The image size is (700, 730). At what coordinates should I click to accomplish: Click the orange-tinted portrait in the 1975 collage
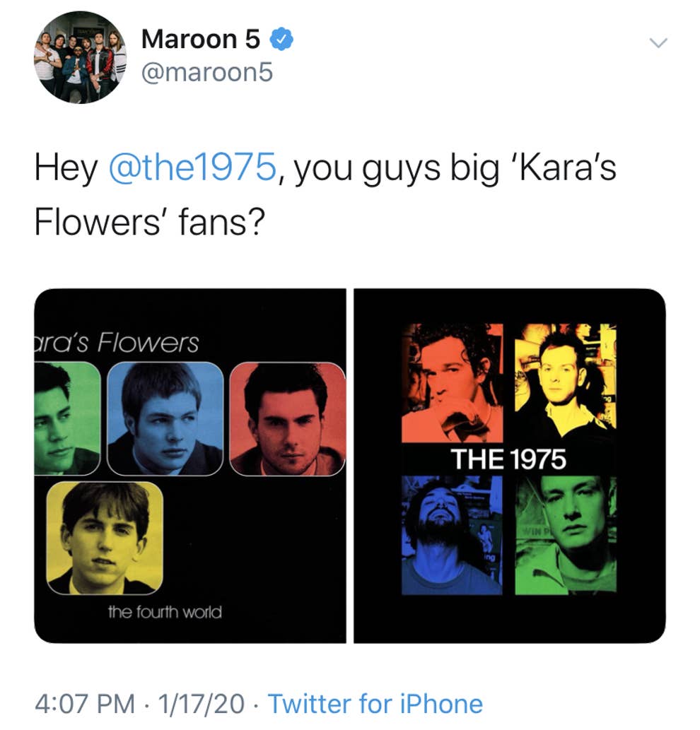(x=453, y=382)
